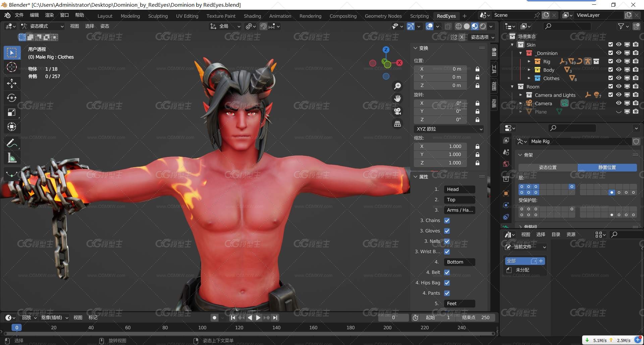Switch to material preview shading
The width and height of the screenshot is (644, 345).
(475, 26)
